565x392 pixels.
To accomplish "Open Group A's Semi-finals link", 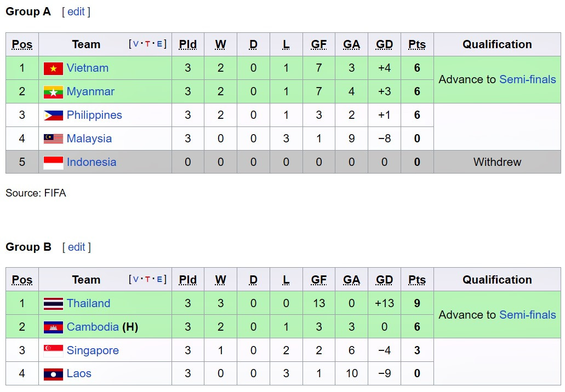I will coord(527,79).
